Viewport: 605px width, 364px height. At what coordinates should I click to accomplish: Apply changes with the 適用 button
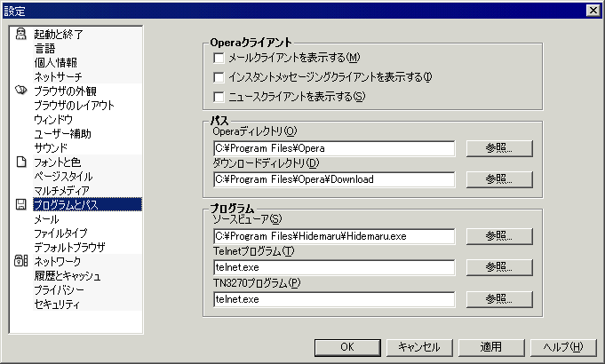pos(491,346)
